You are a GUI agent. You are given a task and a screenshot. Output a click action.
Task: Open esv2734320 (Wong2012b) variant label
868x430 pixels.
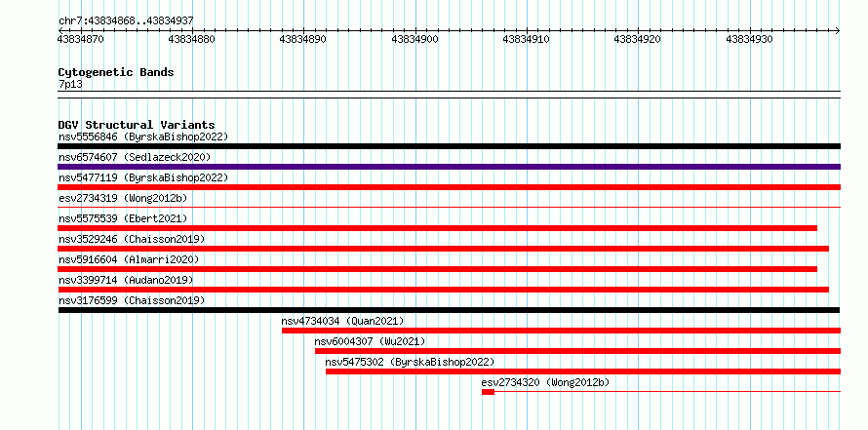(546, 382)
